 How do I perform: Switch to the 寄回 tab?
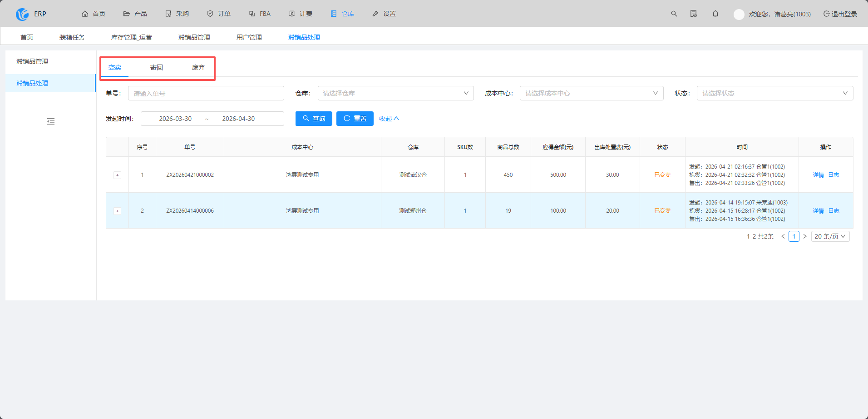pos(157,67)
